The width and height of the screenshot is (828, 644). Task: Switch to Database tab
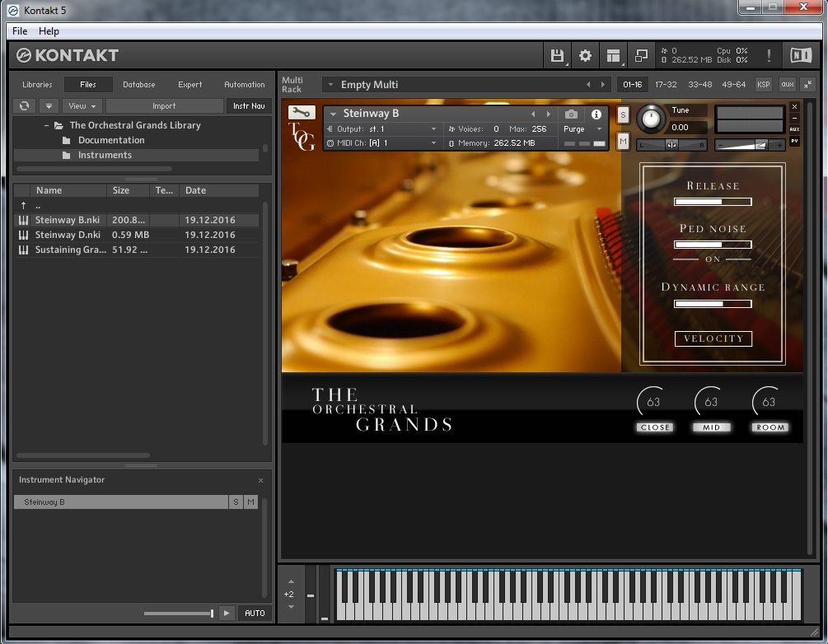tap(139, 85)
